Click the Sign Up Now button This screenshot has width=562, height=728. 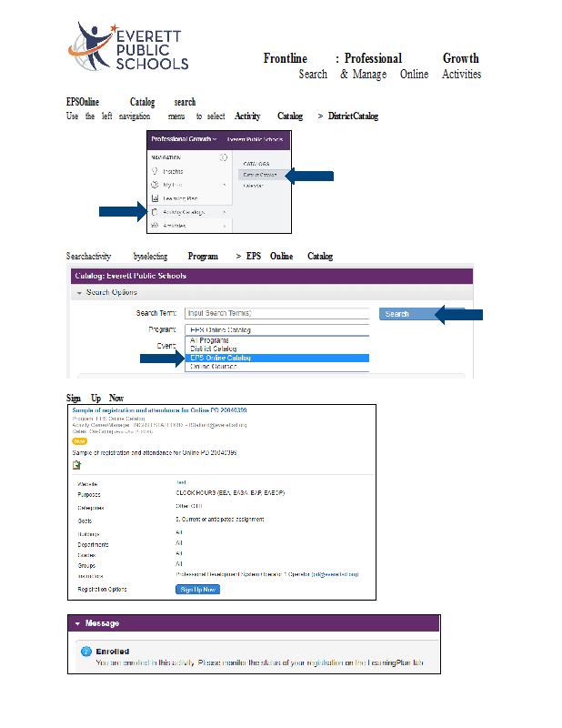coord(197,589)
